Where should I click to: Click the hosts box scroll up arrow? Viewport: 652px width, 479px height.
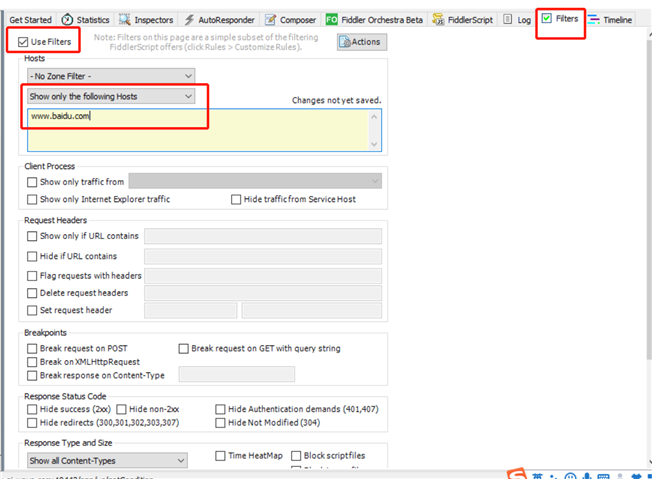tap(374, 117)
